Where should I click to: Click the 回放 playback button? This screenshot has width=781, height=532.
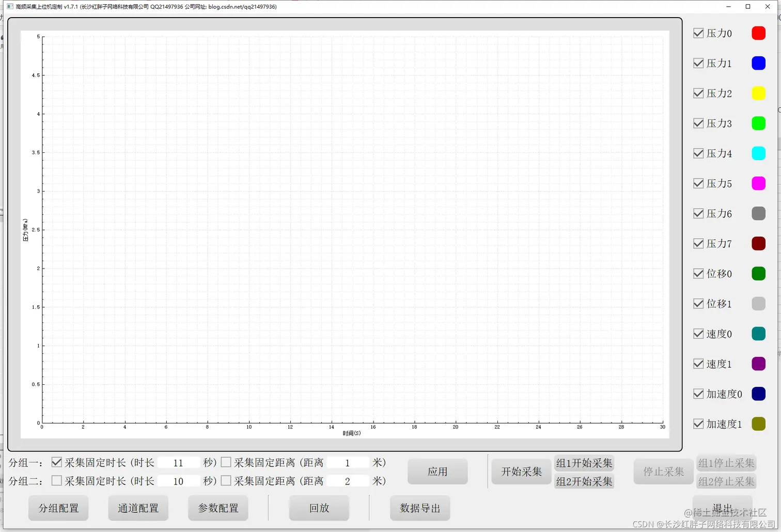[319, 508]
